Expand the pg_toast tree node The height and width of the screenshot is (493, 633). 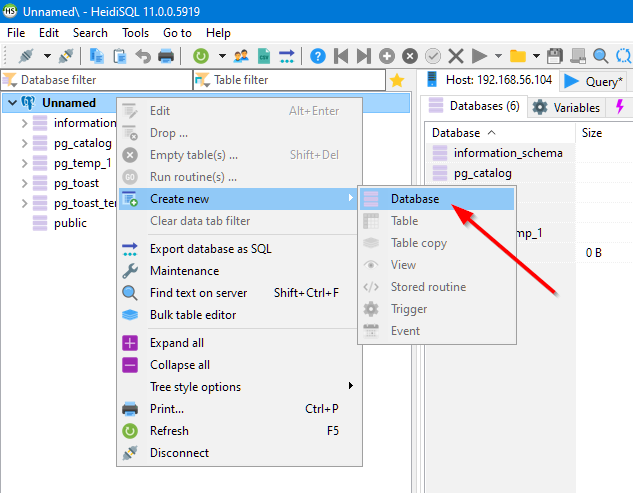25,183
